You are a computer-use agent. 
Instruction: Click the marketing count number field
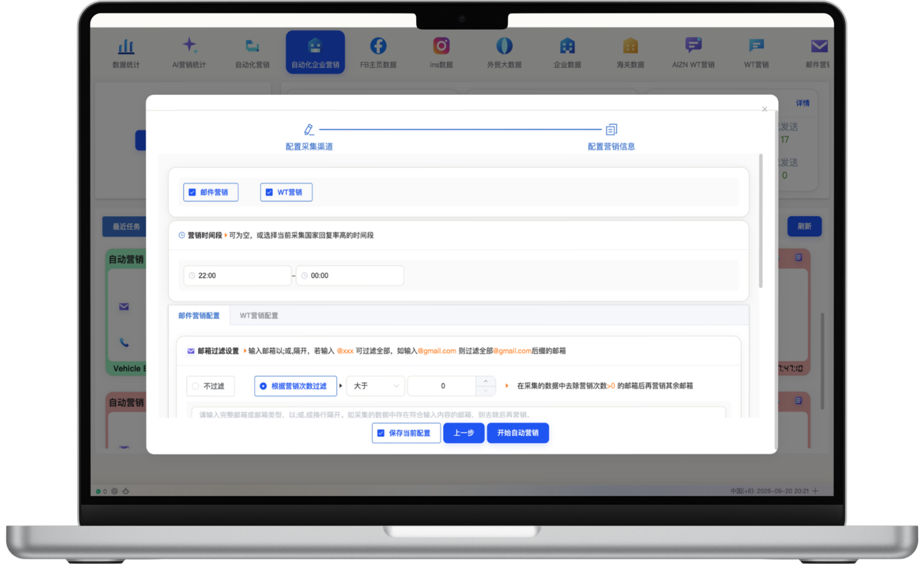442,386
